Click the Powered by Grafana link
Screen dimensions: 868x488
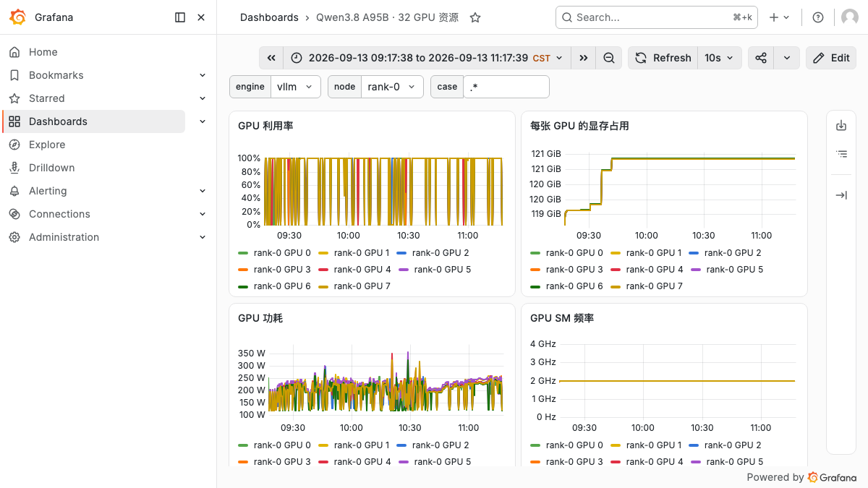(801, 477)
